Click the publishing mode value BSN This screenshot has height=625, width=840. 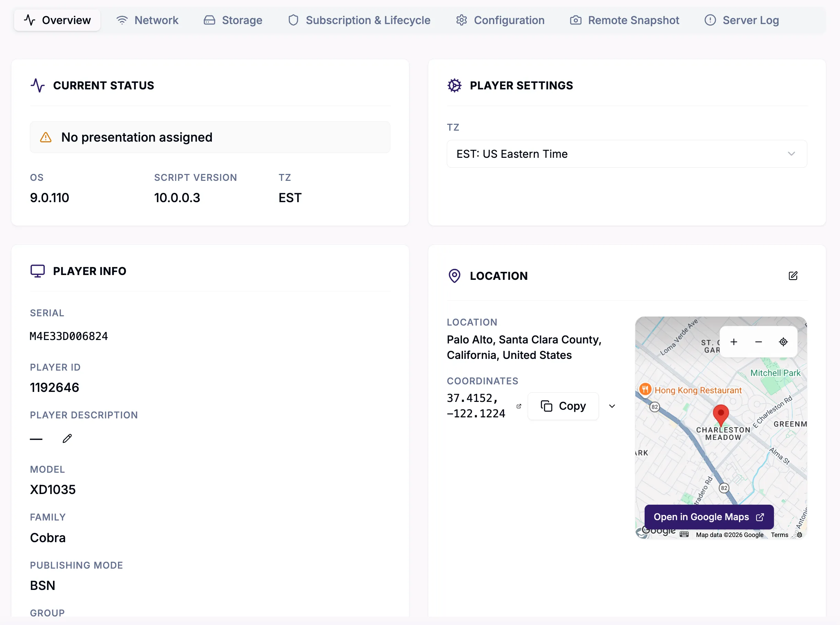[x=42, y=585]
